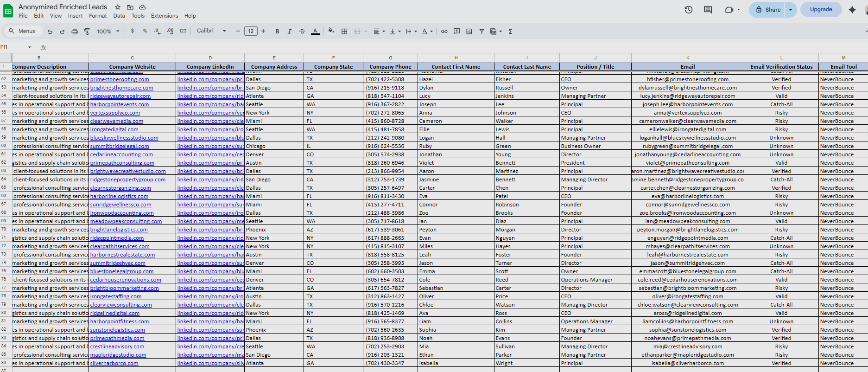Expand merge type dropdown arrow

(x=366, y=32)
